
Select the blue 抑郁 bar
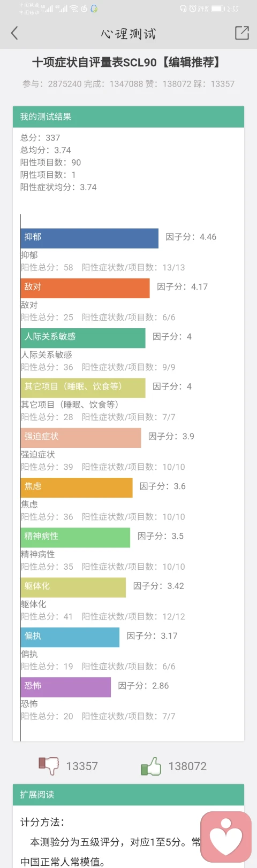(x=89, y=238)
